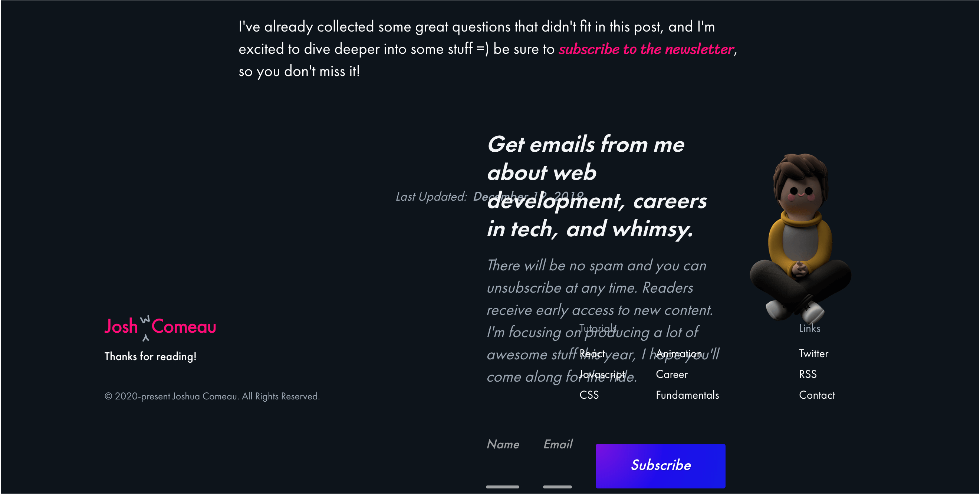980x494 pixels.
Task: Click the CSS category link
Action: tap(590, 395)
